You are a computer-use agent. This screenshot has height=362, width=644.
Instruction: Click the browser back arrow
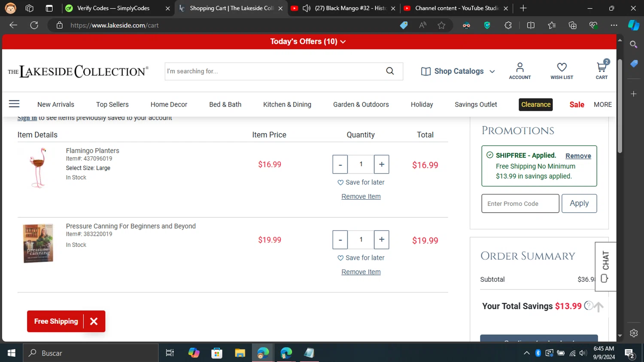point(13,25)
